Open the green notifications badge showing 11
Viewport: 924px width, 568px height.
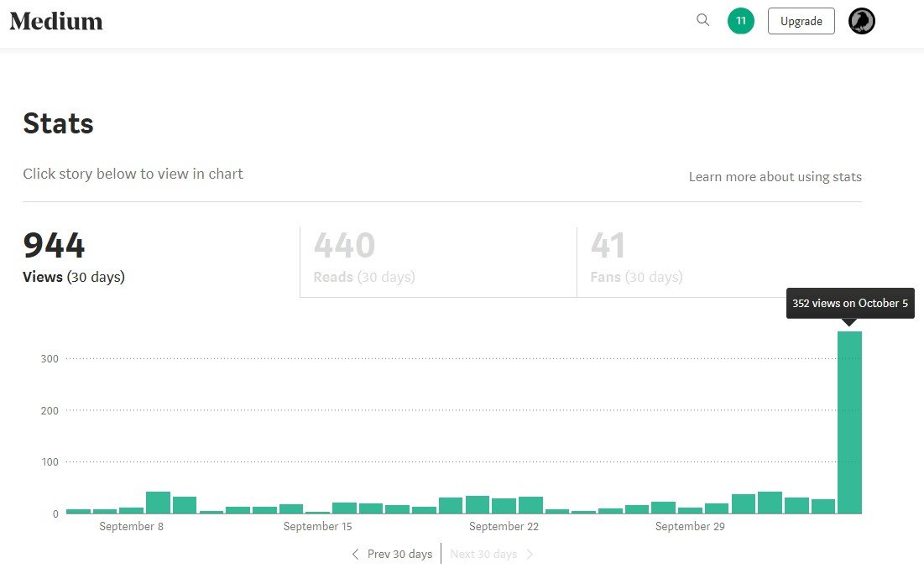(x=741, y=21)
